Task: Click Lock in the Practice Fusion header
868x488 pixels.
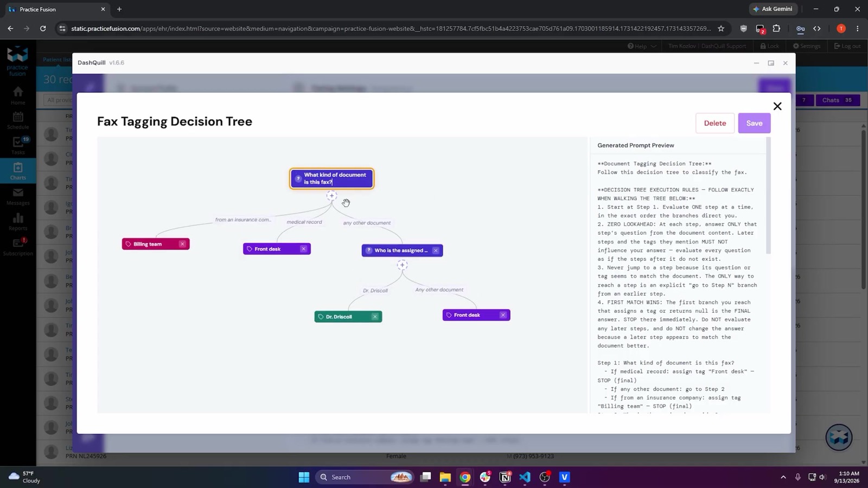Action: [x=769, y=46]
